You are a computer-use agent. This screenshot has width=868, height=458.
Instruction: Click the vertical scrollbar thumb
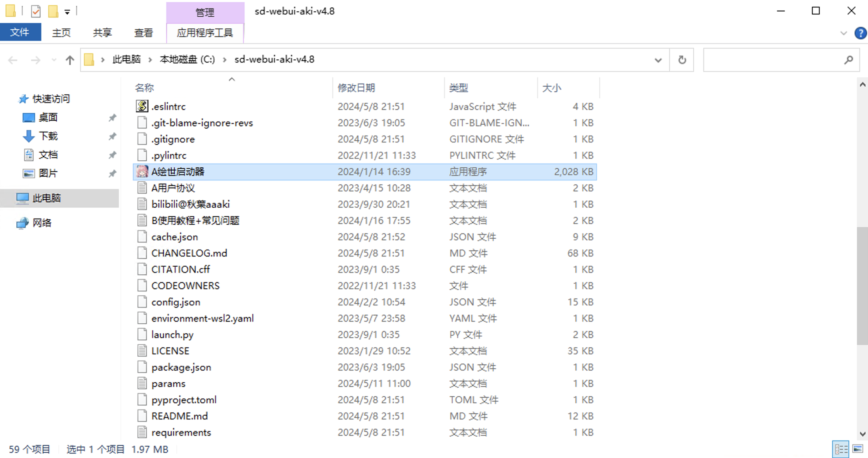tap(862, 286)
